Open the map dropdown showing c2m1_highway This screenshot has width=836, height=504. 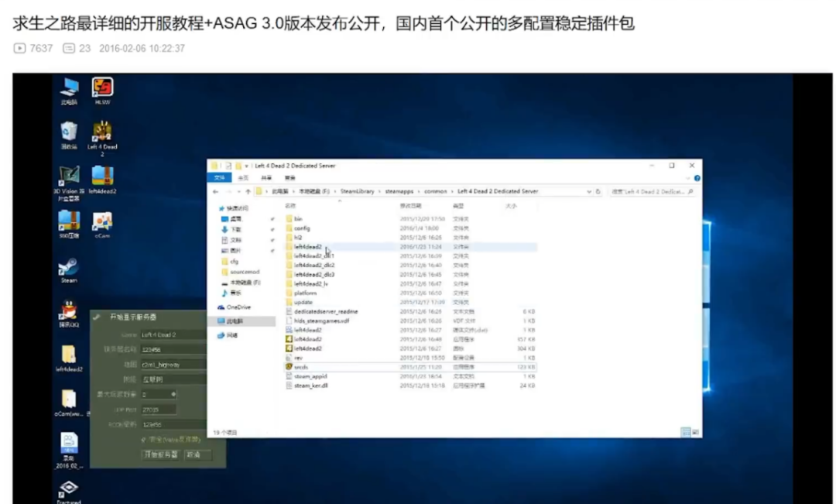pos(173,365)
